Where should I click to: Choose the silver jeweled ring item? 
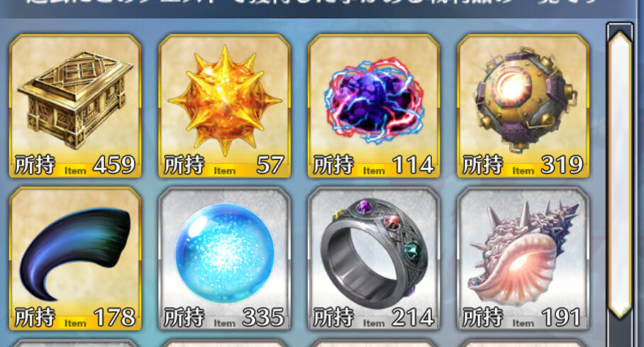point(374,258)
